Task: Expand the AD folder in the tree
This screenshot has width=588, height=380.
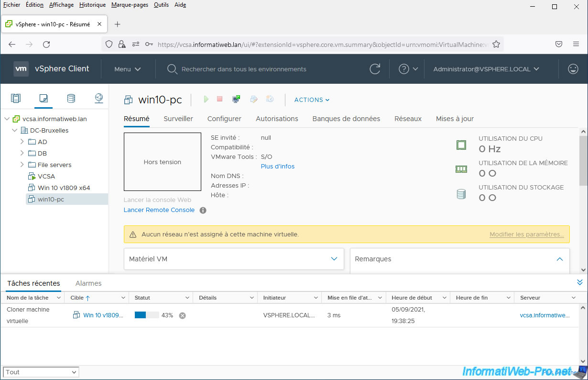Action: click(22, 142)
